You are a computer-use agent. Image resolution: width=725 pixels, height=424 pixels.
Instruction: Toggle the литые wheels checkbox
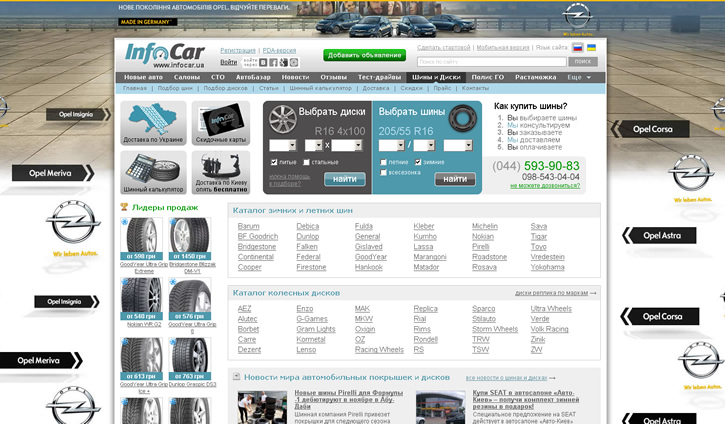pyautogui.click(x=274, y=162)
